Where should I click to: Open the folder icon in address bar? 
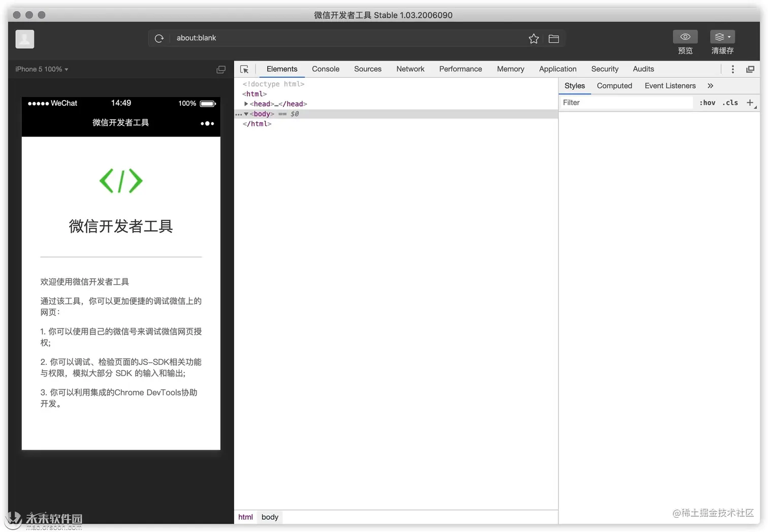554,39
